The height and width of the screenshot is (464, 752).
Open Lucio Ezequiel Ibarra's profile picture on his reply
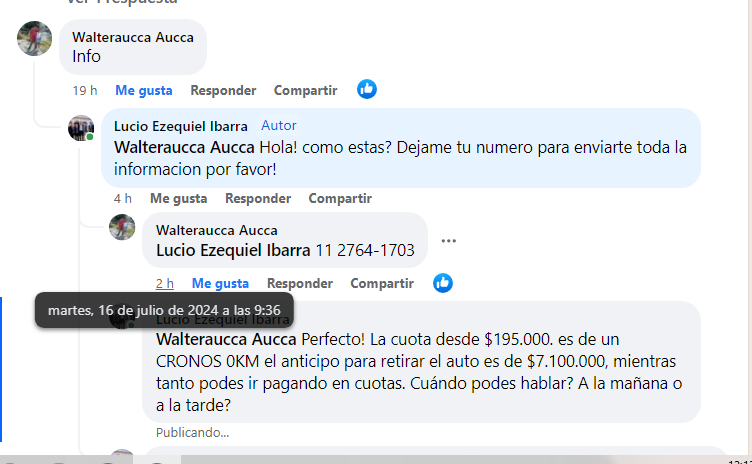click(81, 128)
